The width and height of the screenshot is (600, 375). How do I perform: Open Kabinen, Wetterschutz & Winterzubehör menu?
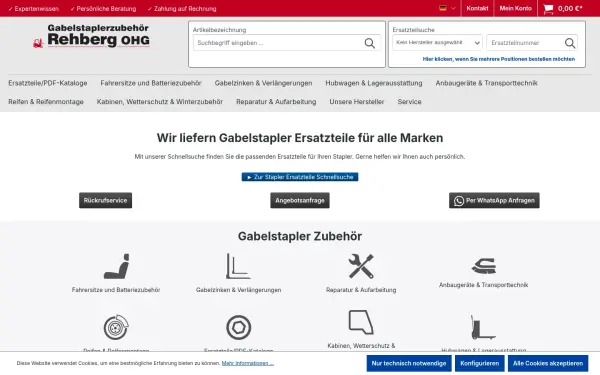[160, 102]
